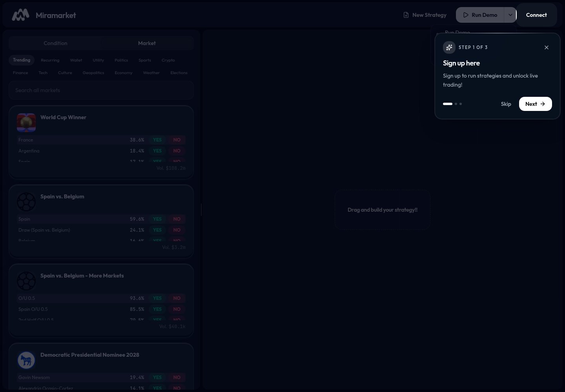This screenshot has width=565, height=392.
Task: Click the Spain vs. Belgium - More Markets ball icon
Action: 26,281
